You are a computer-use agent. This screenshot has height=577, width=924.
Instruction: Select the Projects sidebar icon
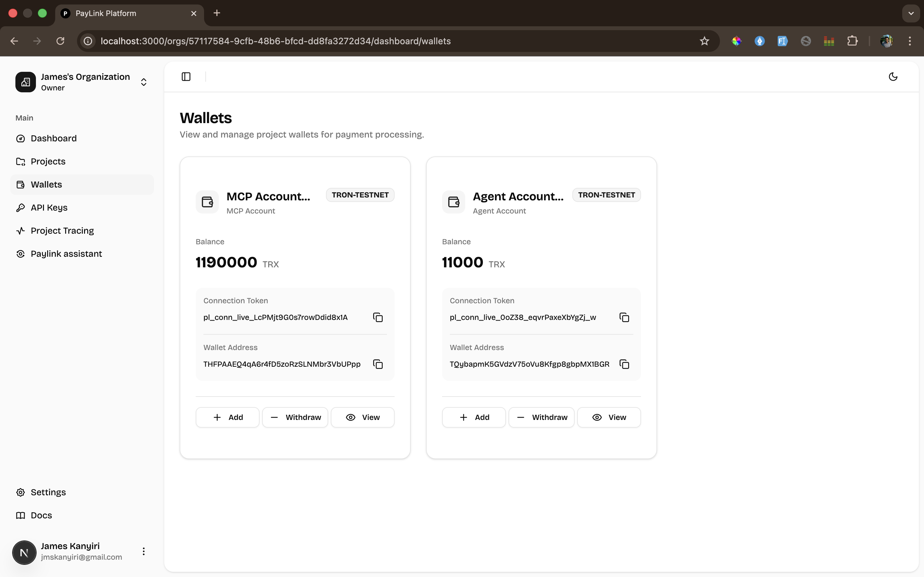(x=21, y=162)
